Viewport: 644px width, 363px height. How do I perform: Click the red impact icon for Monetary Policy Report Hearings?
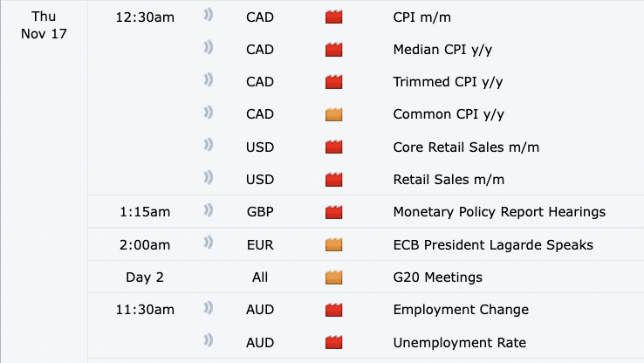click(333, 212)
